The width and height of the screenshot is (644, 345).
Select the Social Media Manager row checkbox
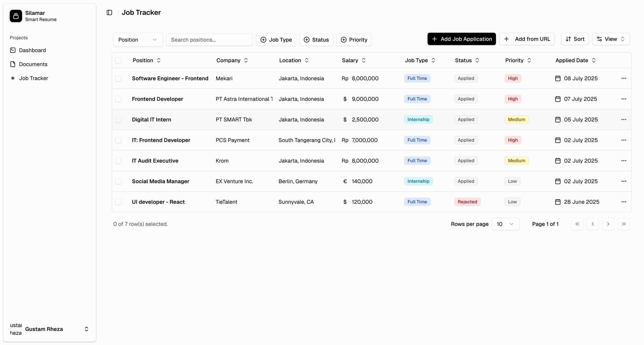coord(118,181)
